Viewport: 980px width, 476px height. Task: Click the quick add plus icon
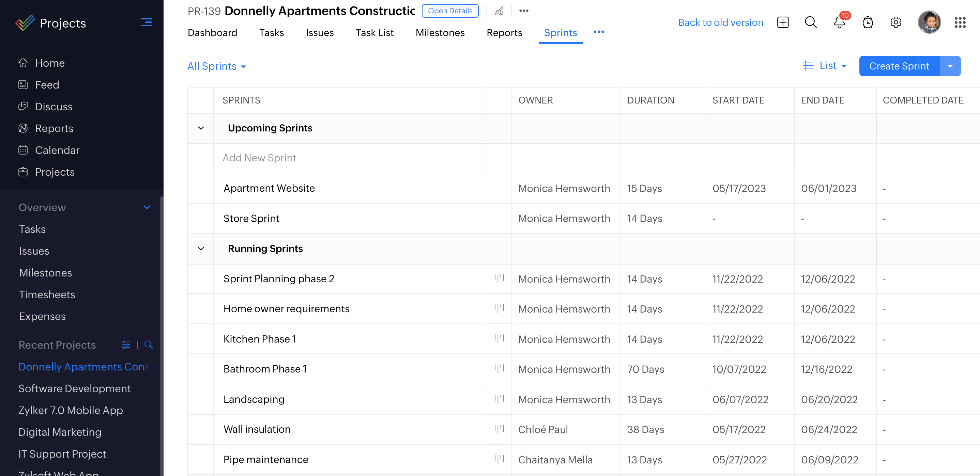783,23
